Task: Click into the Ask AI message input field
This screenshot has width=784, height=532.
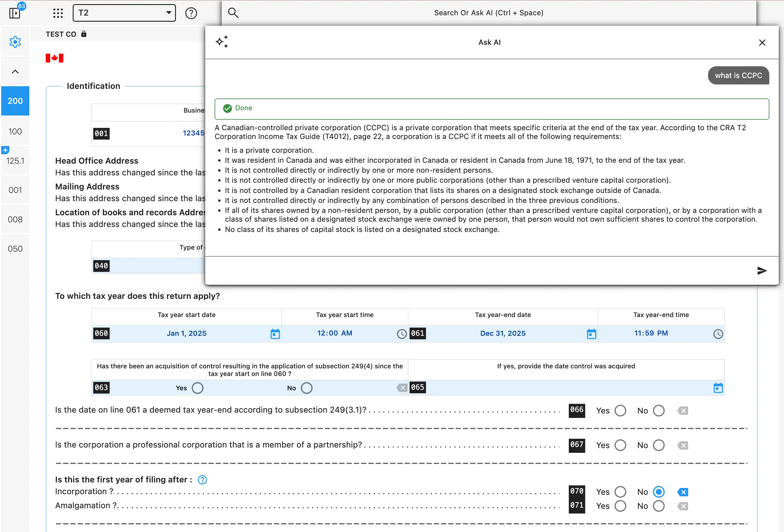Action: tap(479, 271)
